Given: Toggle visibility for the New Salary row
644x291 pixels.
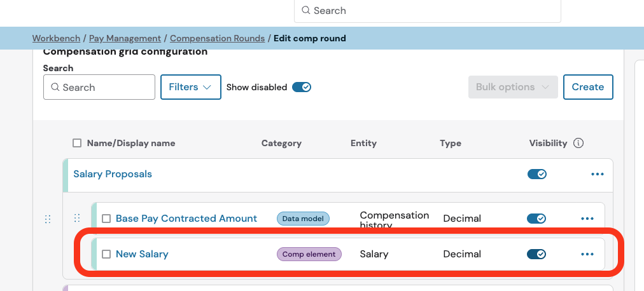Looking at the screenshot, I should [x=536, y=254].
